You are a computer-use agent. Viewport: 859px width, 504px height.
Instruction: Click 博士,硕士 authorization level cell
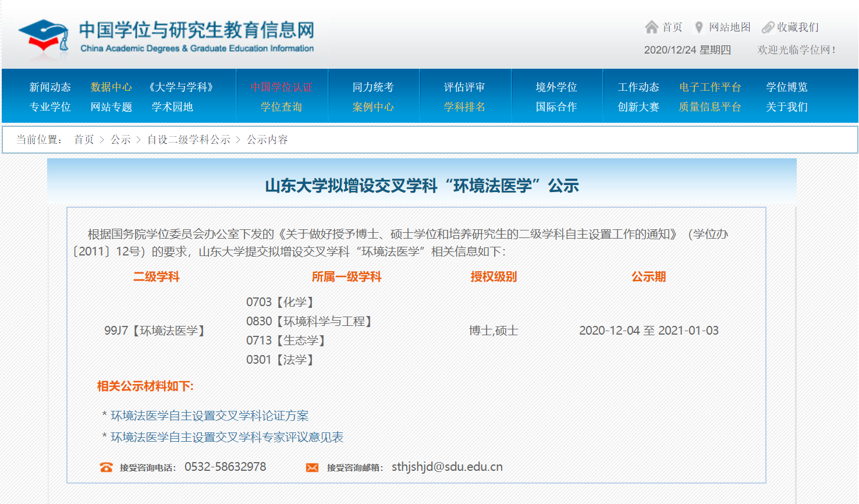pos(494,331)
